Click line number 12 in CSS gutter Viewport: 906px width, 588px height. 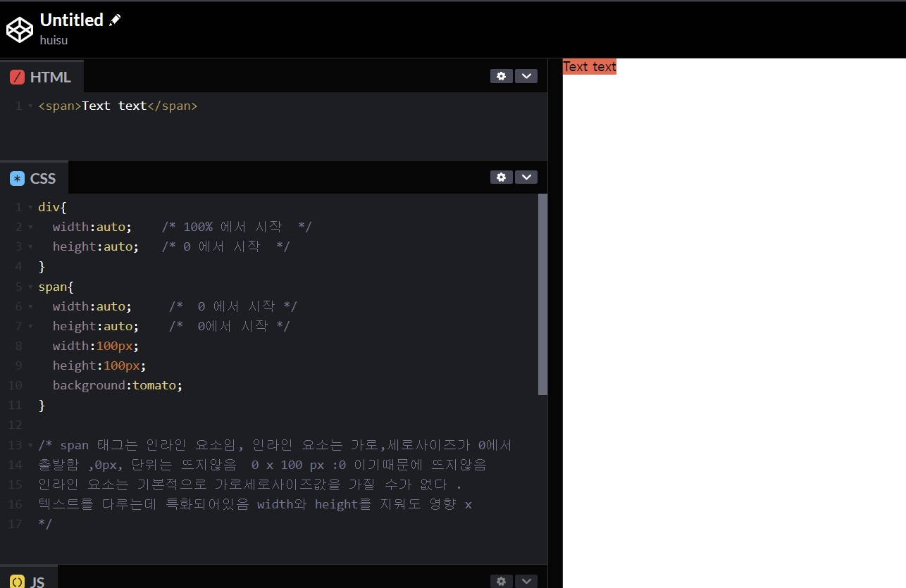(15, 425)
